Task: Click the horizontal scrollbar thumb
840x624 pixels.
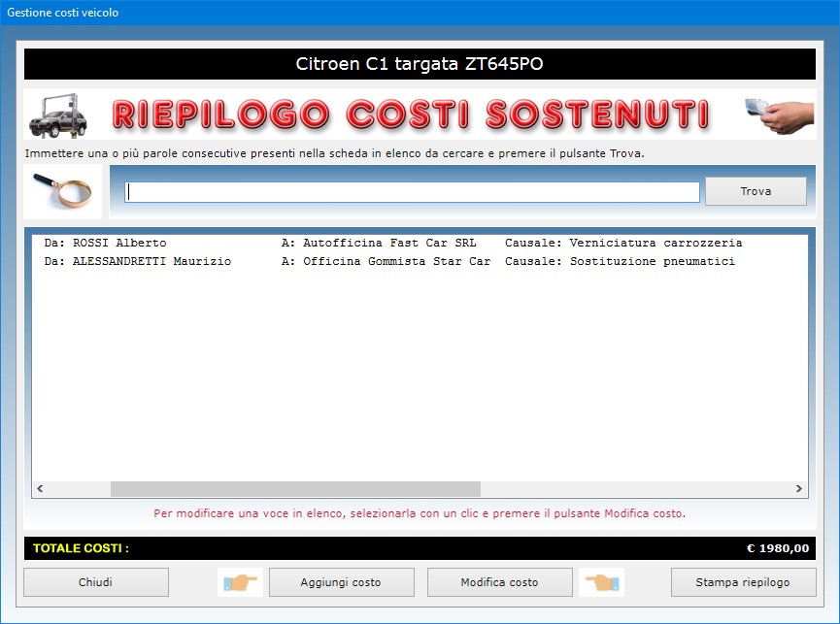Action: [x=295, y=488]
